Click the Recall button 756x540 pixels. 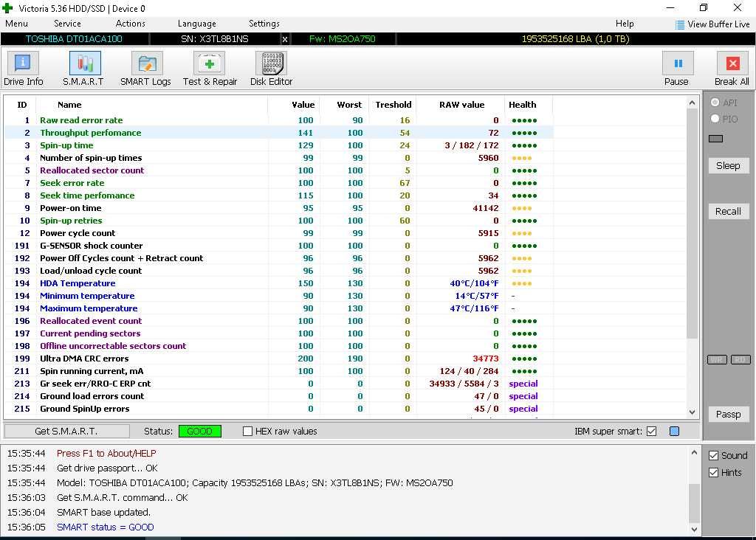[728, 212]
